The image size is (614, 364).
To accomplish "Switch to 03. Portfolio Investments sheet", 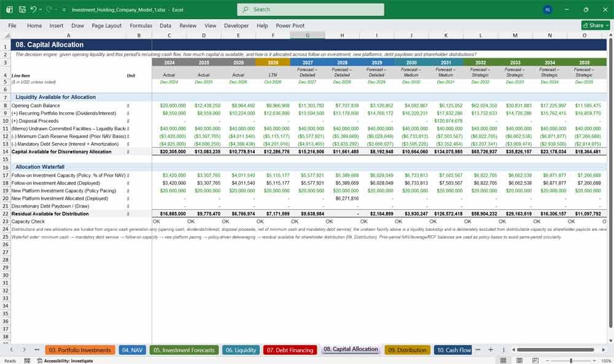I will tap(80, 350).
